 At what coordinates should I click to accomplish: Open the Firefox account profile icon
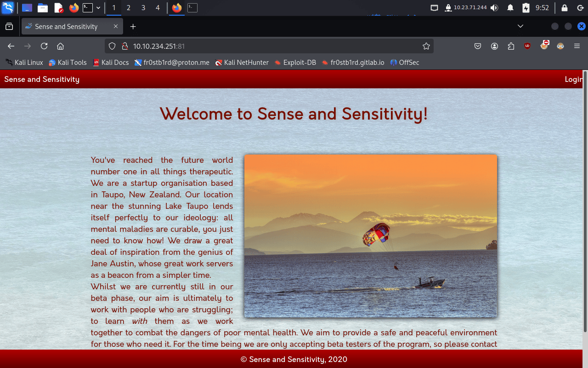click(494, 46)
